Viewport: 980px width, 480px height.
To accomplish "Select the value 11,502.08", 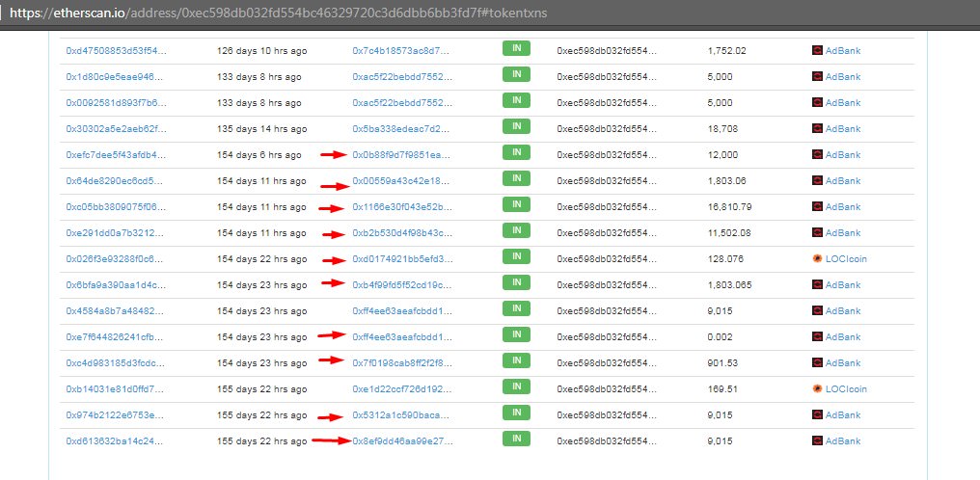I will pos(729,233).
